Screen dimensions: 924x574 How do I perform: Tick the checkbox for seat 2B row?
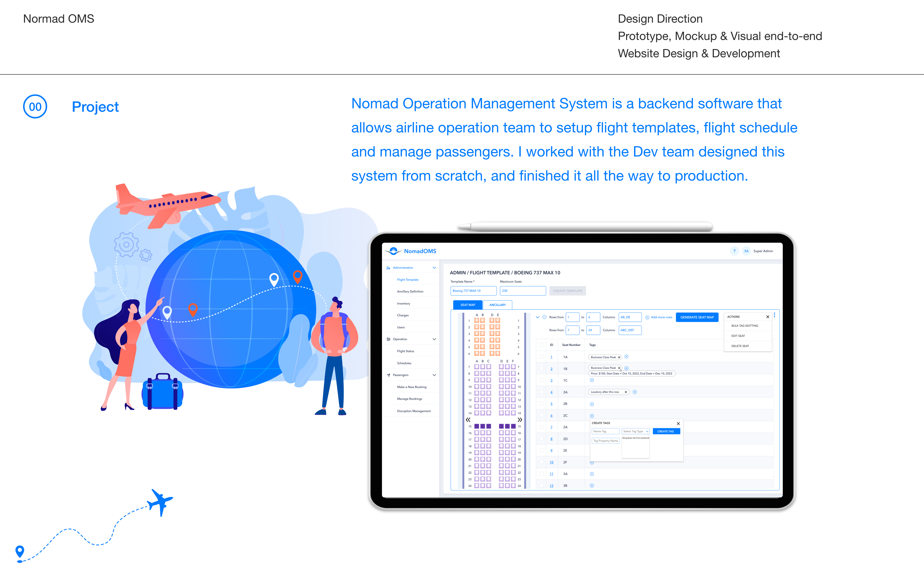tap(541, 404)
